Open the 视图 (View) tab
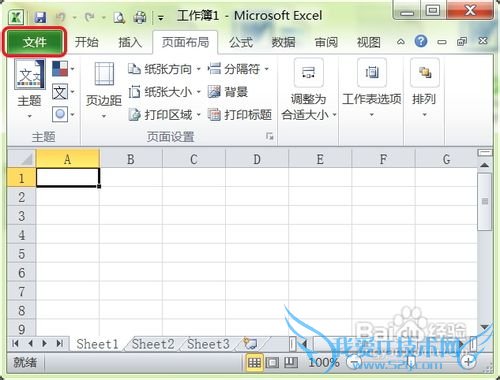This screenshot has width=500, height=380. pyautogui.click(x=369, y=42)
